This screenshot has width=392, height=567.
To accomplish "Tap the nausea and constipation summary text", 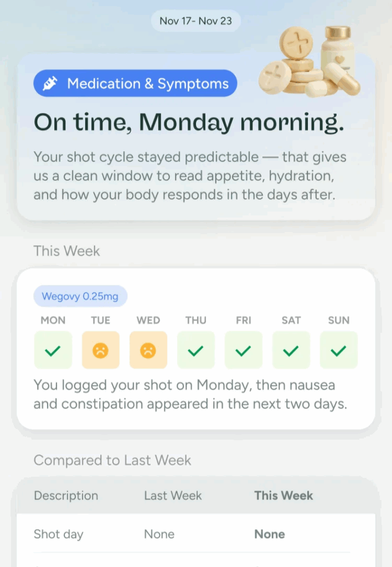I will (x=190, y=394).
